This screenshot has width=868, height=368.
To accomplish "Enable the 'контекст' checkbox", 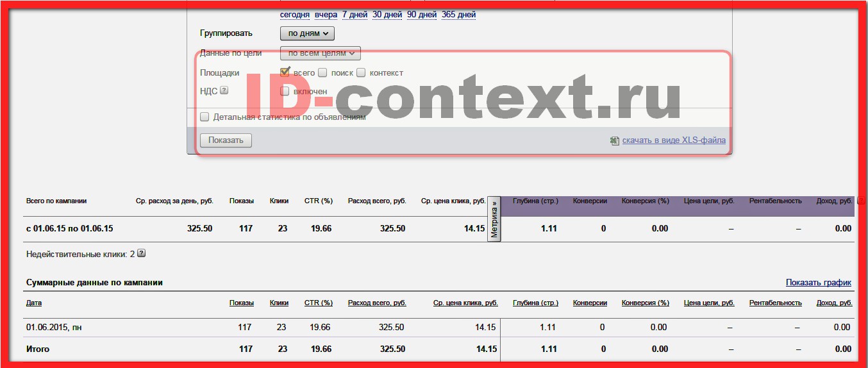I will (x=361, y=72).
